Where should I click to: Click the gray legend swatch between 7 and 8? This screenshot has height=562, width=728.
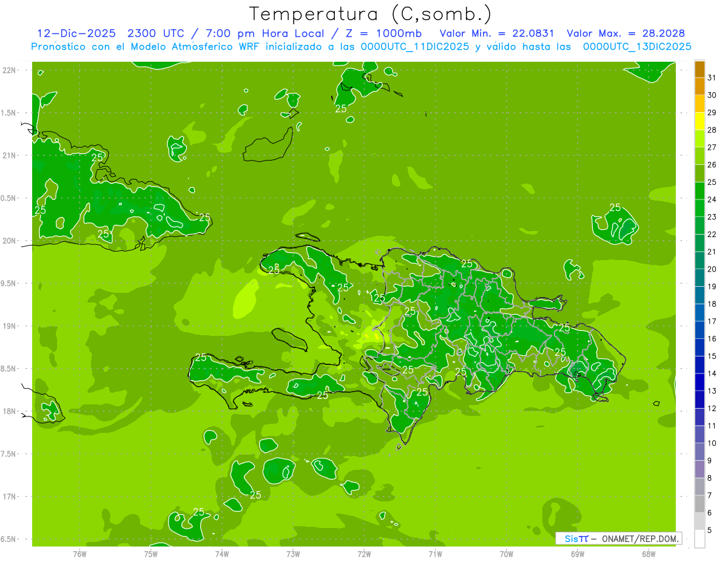(x=699, y=487)
